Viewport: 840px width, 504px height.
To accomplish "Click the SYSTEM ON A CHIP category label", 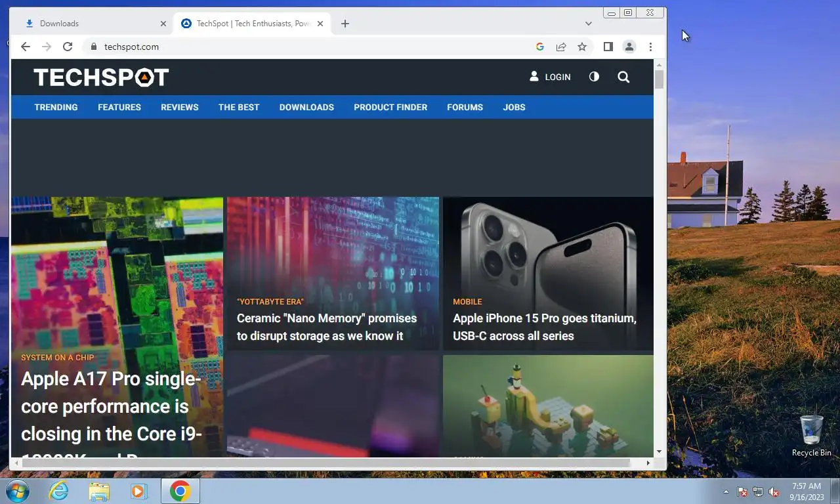I will (x=58, y=358).
